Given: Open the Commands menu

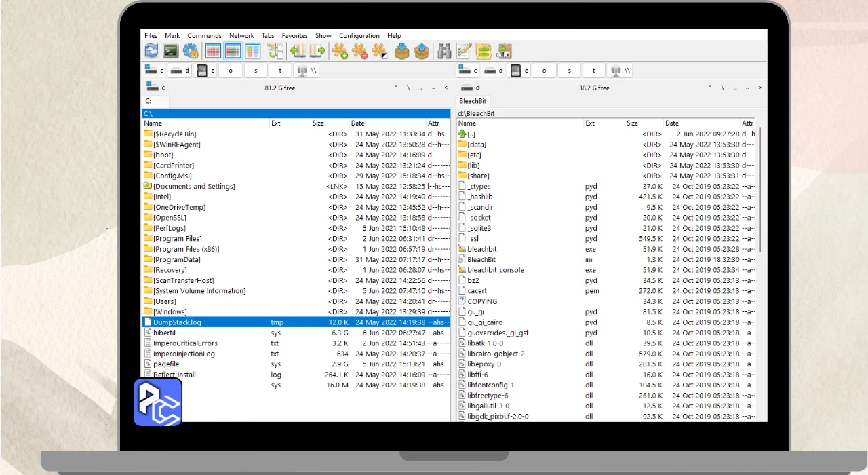Looking at the screenshot, I should 204,35.
